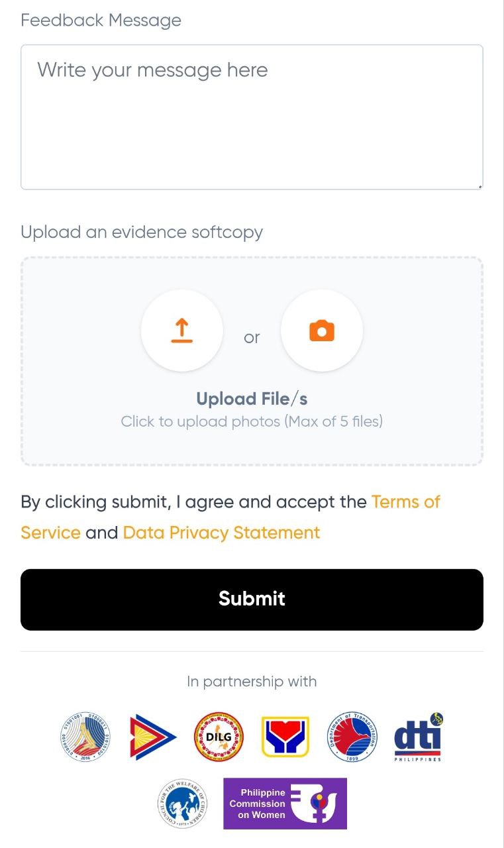This screenshot has height=848, width=504.
Task: Click the 'In partnership with' heading
Action: click(x=252, y=682)
